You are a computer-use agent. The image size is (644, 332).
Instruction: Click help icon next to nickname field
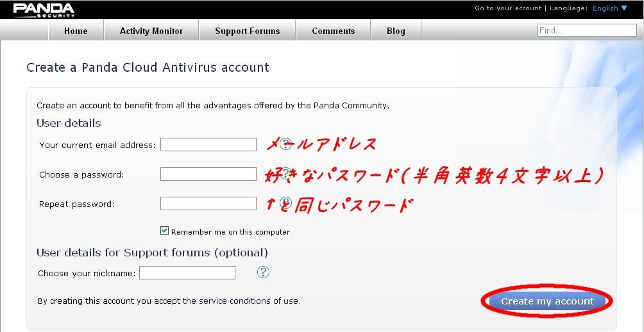point(262,272)
